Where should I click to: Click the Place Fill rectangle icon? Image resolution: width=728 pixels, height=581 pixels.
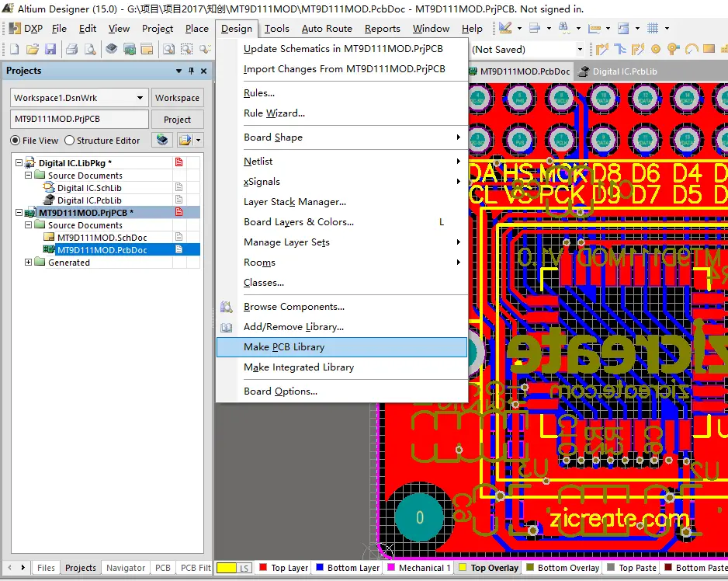coord(710,49)
